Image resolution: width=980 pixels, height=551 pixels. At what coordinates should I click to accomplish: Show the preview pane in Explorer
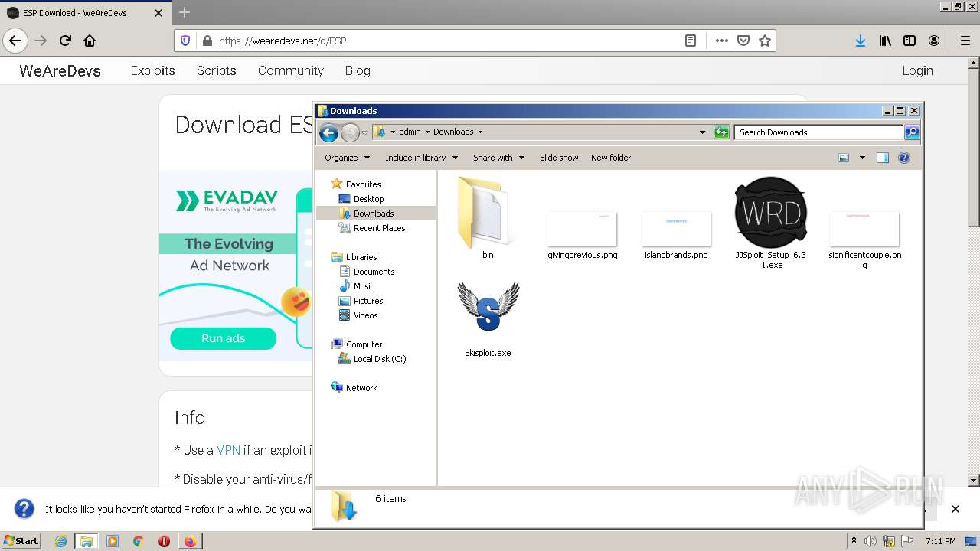click(x=882, y=158)
